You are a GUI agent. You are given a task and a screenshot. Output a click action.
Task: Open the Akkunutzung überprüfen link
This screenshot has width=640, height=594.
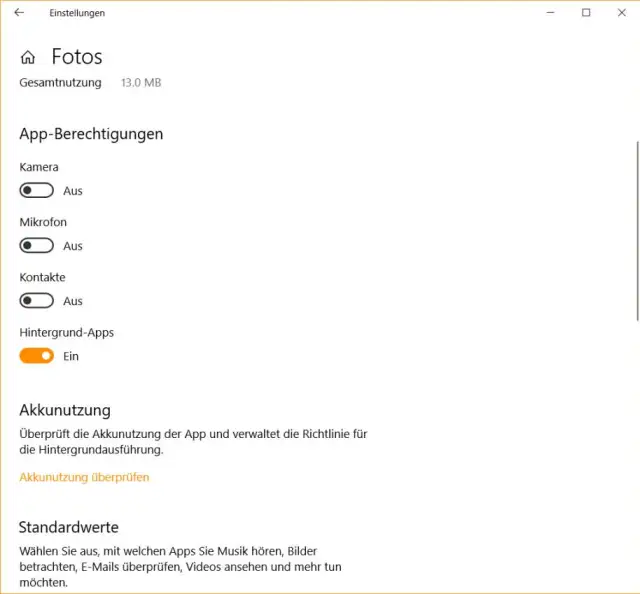tap(84, 477)
